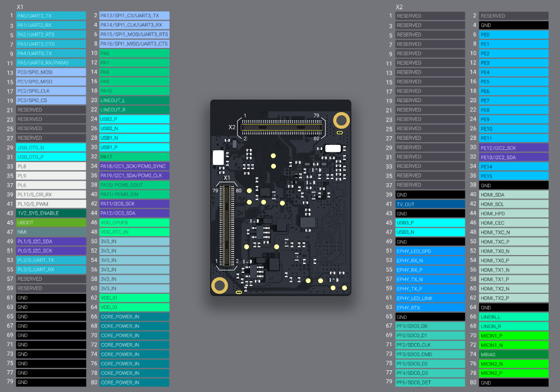
Task: Select the EPHY_TX_P pin label
Action: tap(430, 289)
